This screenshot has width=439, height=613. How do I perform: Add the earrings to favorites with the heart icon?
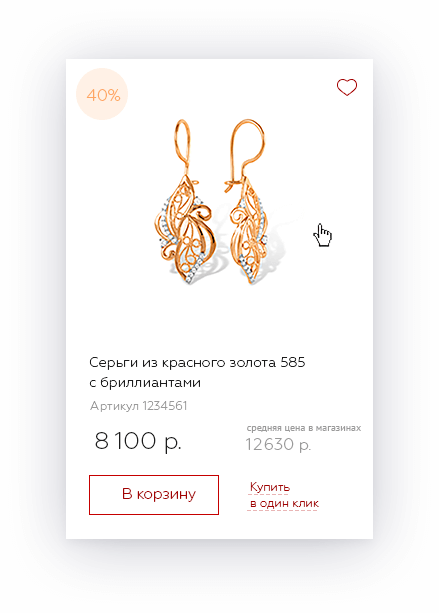tap(347, 87)
